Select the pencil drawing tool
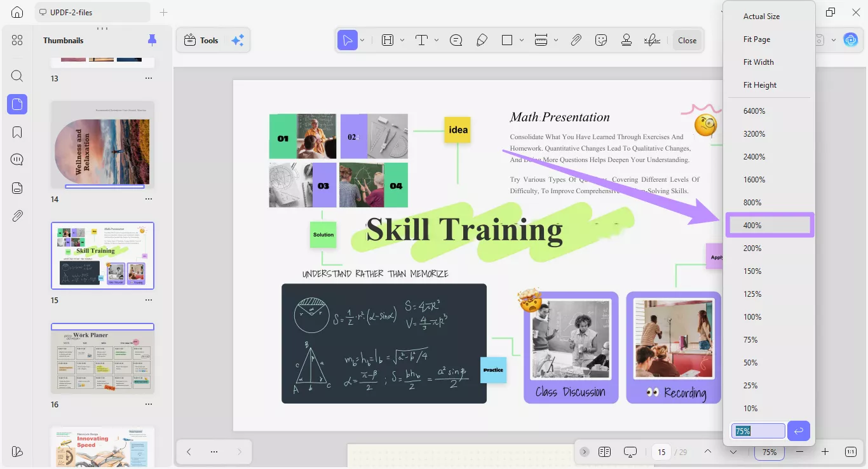868x469 pixels. click(x=482, y=40)
